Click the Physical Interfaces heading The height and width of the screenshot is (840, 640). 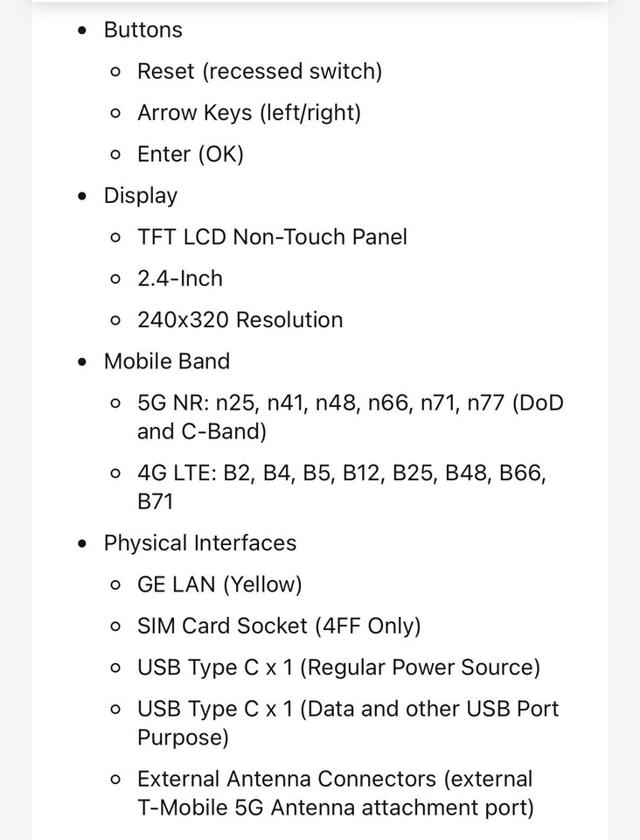[199, 543]
